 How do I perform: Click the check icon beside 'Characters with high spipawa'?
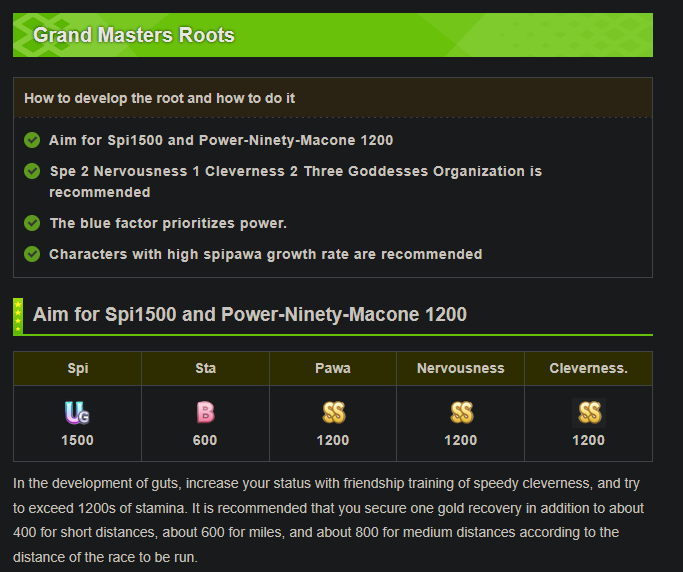32,254
